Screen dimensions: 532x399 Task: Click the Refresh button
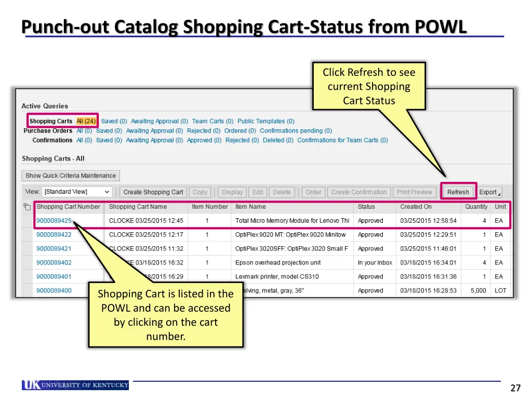click(458, 192)
